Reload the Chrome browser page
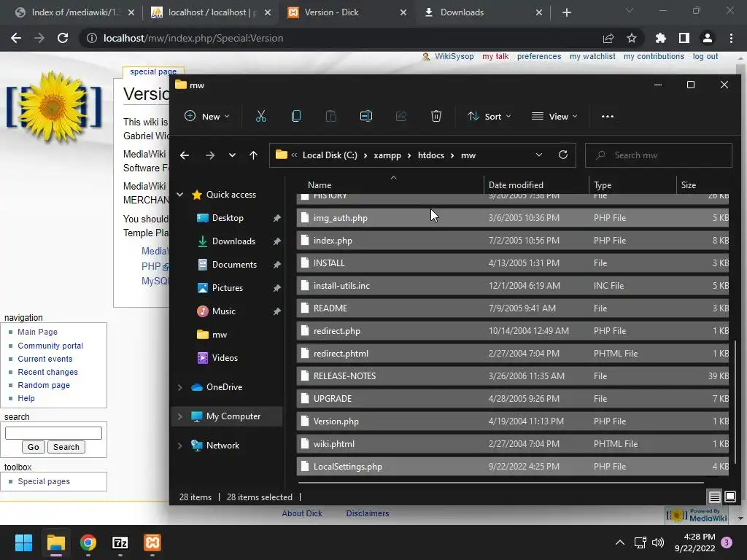Image resolution: width=747 pixels, height=560 pixels. click(x=63, y=38)
